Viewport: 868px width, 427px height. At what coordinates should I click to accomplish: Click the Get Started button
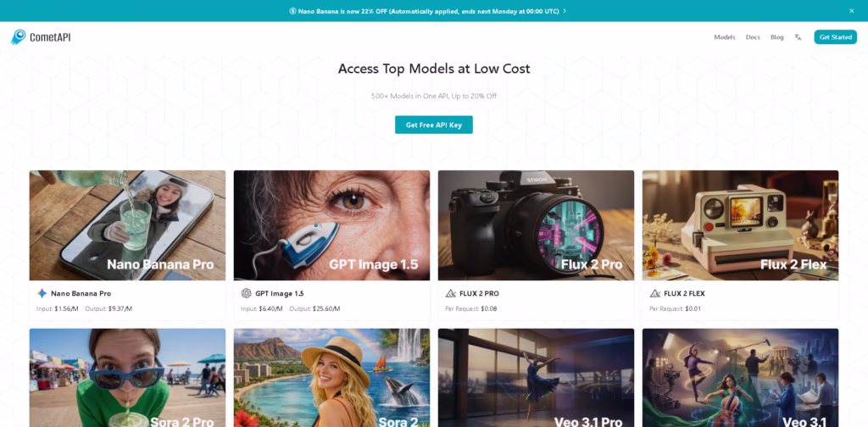(835, 37)
